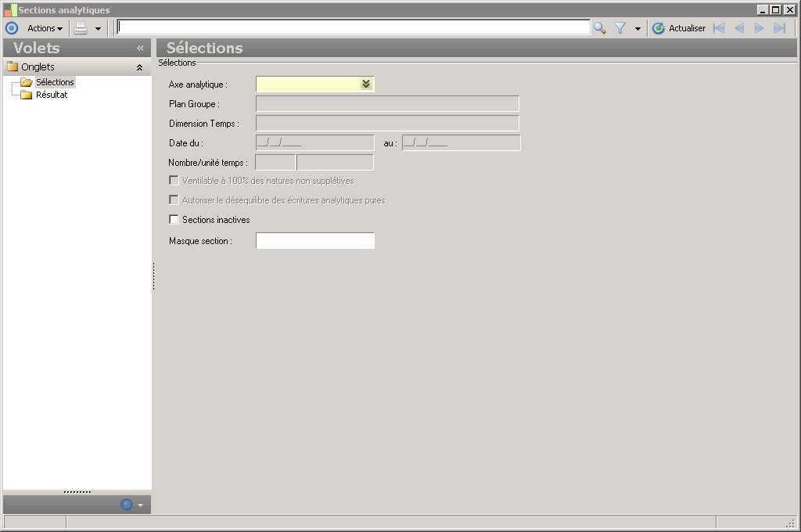
Task: Go to the next record arrow
Action: click(759, 28)
